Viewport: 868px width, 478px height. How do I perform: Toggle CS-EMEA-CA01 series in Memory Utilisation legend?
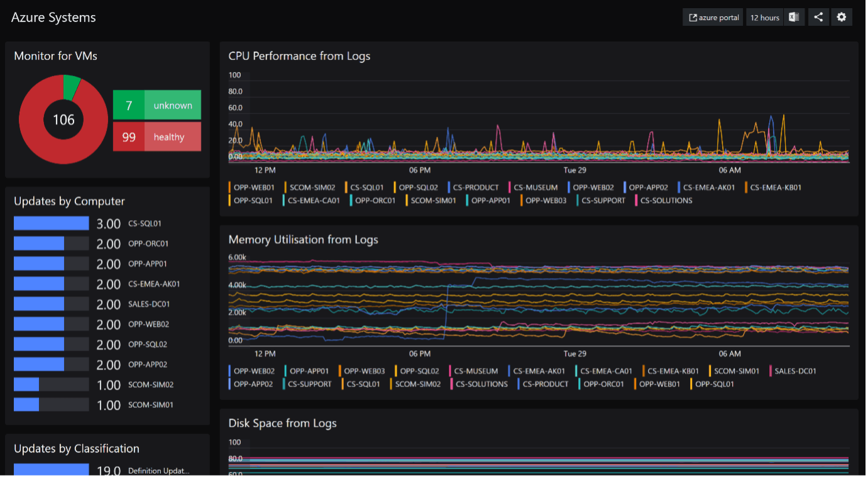(x=603, y=371)
